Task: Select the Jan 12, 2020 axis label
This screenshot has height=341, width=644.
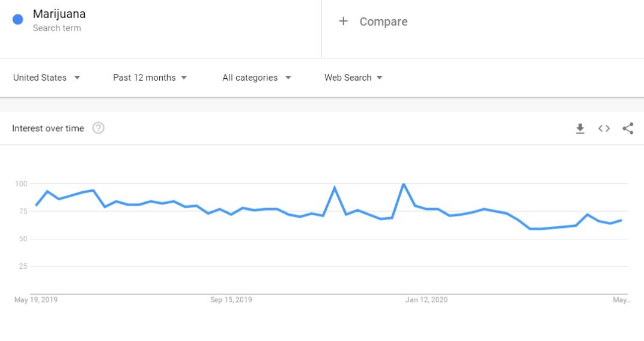Action: tap(427, 300)
